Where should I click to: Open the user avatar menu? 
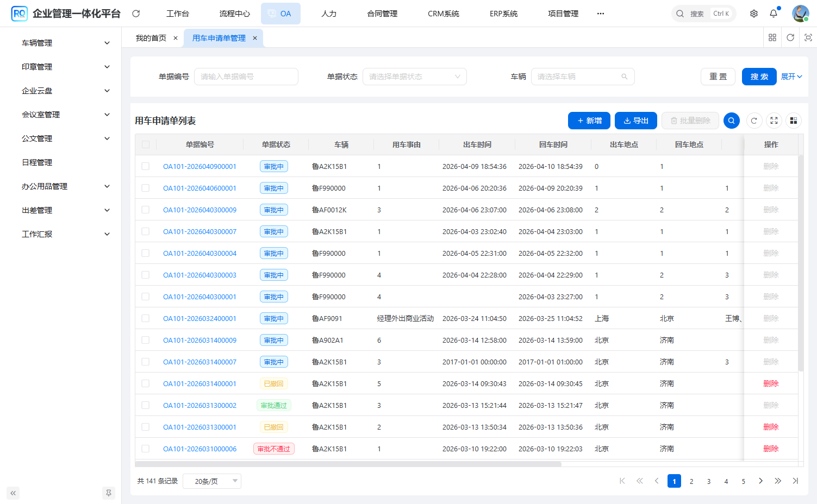tap(800, 14)
